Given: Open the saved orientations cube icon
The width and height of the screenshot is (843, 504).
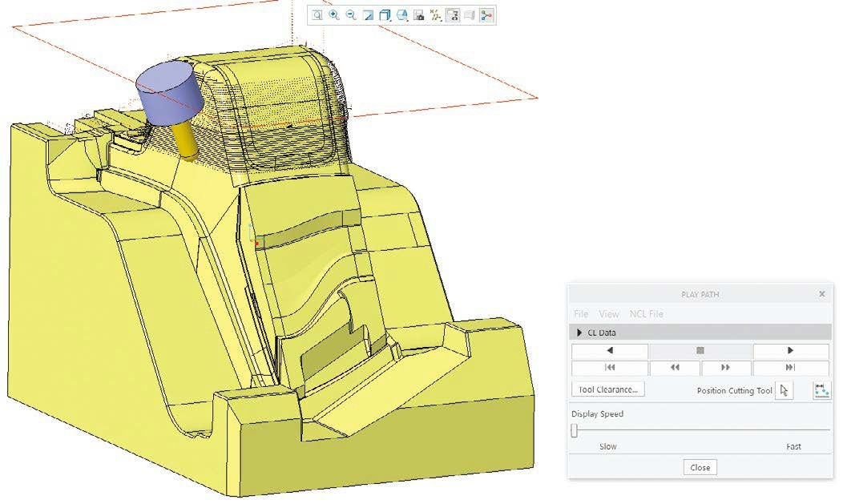Looking at the screenshot, I should (402, 15).
